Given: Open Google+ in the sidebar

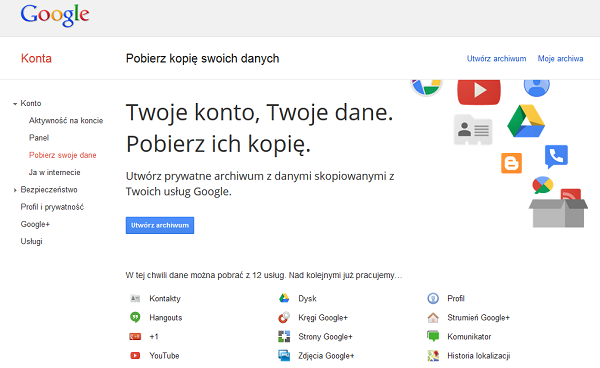Looking at the screenshot, I should pyautogui.click(x=35, y=224).
